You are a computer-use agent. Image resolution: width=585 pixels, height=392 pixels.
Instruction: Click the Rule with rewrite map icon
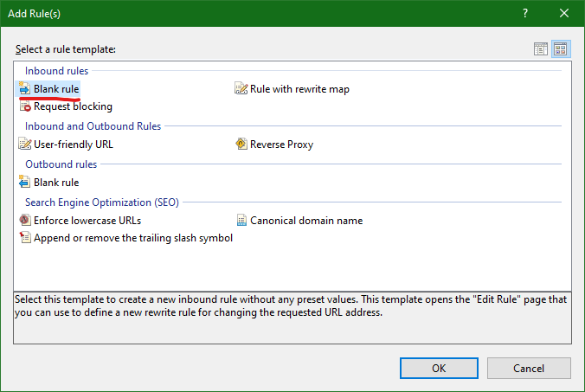point(241,88)
